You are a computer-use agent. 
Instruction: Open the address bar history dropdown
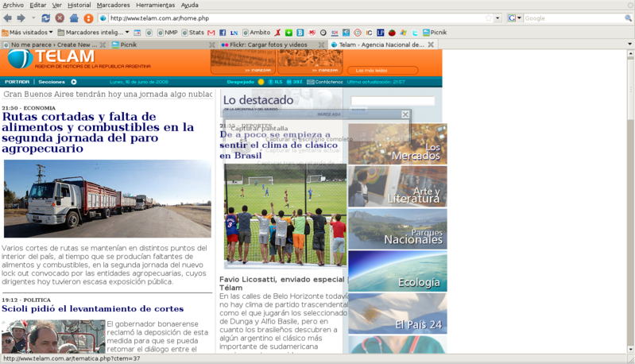coord(498,18)
